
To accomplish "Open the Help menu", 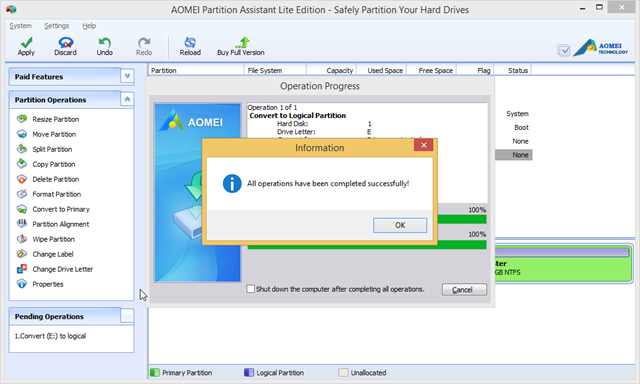I will pyautogui.click(x=89, y=26).
